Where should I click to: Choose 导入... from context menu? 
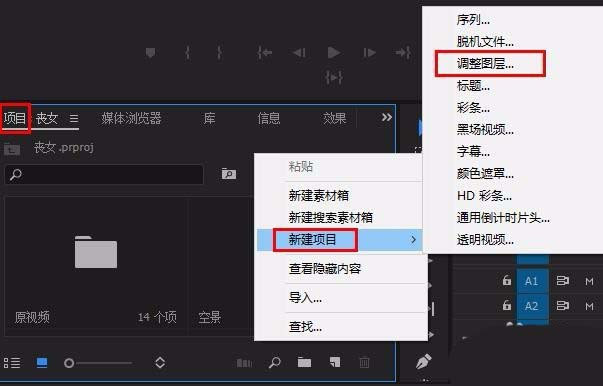[305, 298]
